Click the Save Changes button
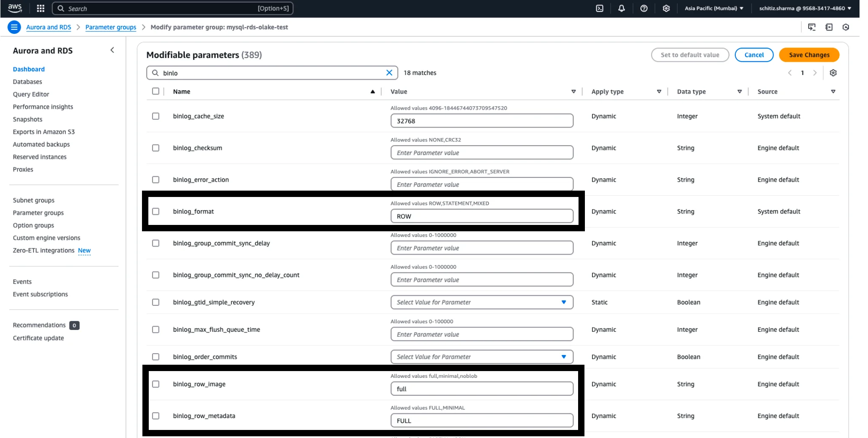This screenshot has height=438, width=868. tap(809, 55)
